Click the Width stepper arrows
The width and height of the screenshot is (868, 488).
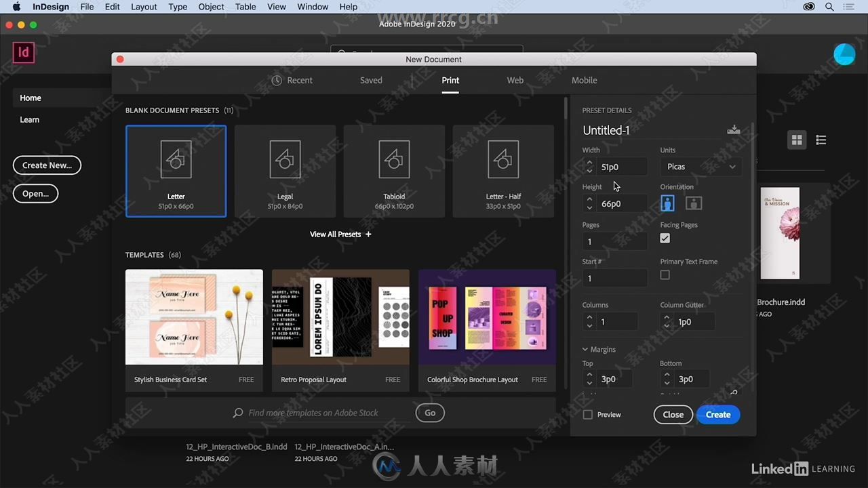(589, 167)
